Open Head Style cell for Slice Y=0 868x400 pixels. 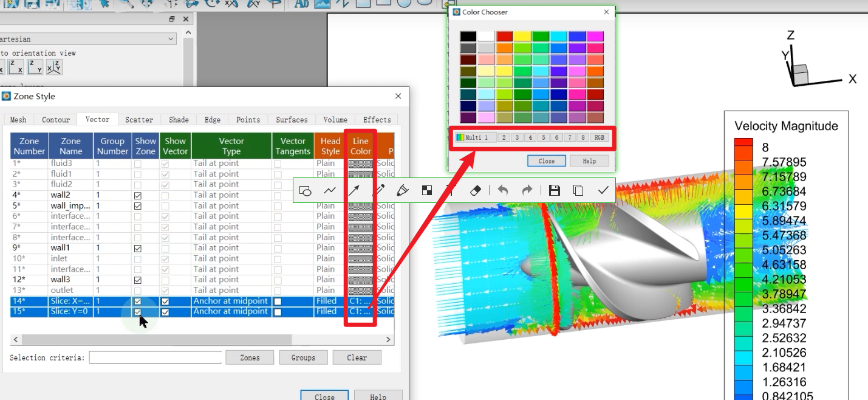(x=327, y=312)
